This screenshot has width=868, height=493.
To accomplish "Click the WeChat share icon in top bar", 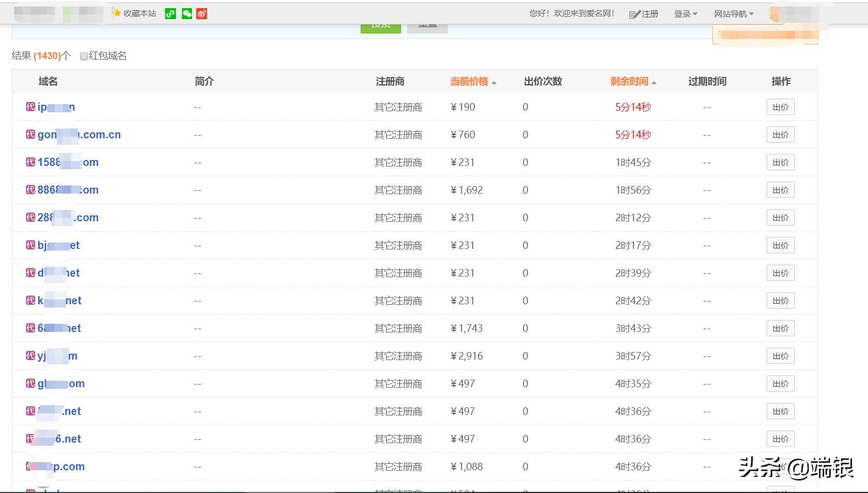I will tap(186, 13).
